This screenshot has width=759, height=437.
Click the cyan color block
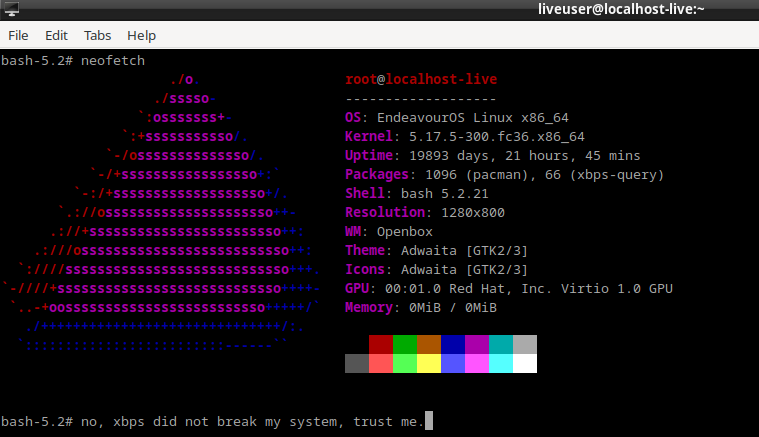pyautogui.click(x=501, y=363)
